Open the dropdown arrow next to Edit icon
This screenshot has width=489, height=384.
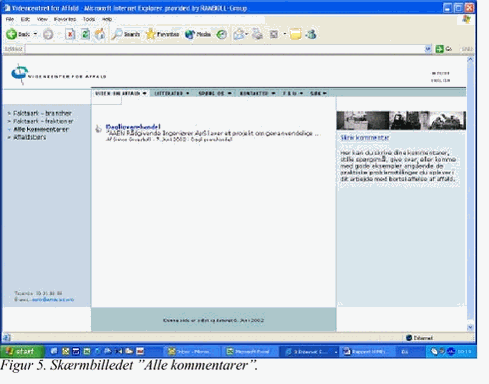(285, 34)
